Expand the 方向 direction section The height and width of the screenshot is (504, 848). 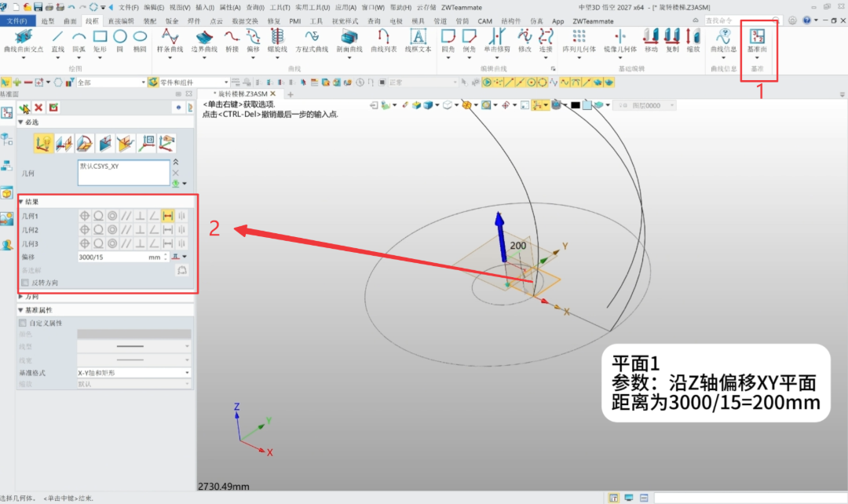pyautogui.click(x=20, y=296)
